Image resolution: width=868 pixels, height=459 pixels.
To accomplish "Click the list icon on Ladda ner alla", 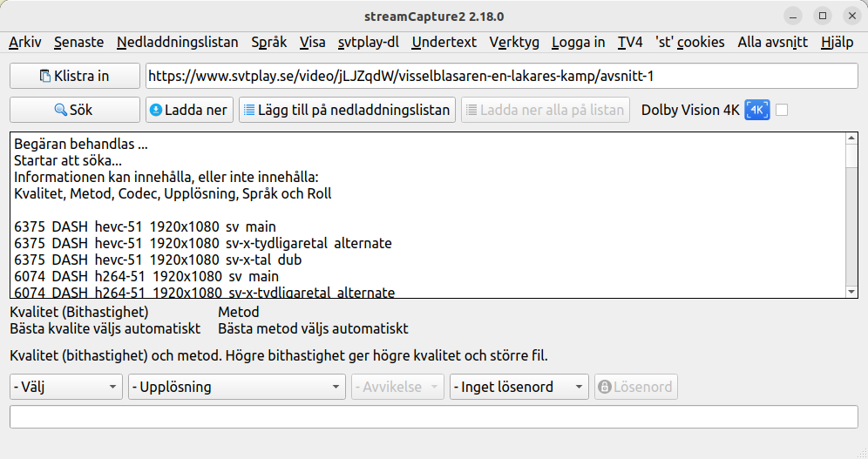I will pyautogui.click(x=471, y=110).
